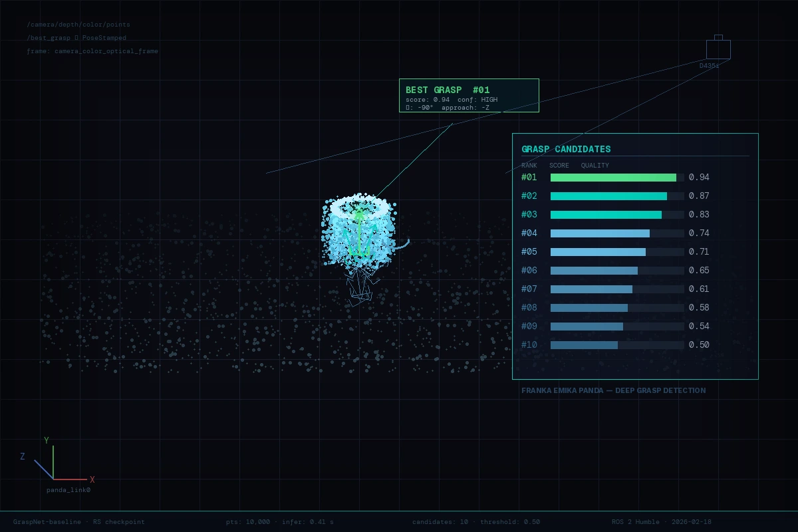The width and height of the screenshot is (798, 532).
Task: Click the GRASP CANDIDATES panel title
Action: pyautogui.click(x=566, y=150)
